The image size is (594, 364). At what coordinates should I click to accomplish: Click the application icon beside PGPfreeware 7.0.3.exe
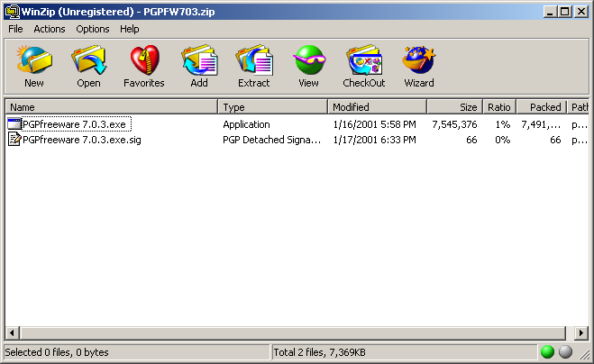tap(14, 124)
